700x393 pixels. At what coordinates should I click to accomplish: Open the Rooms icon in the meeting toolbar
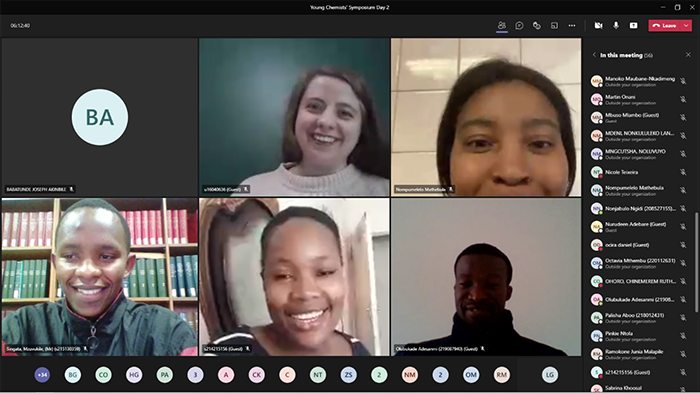554,25
